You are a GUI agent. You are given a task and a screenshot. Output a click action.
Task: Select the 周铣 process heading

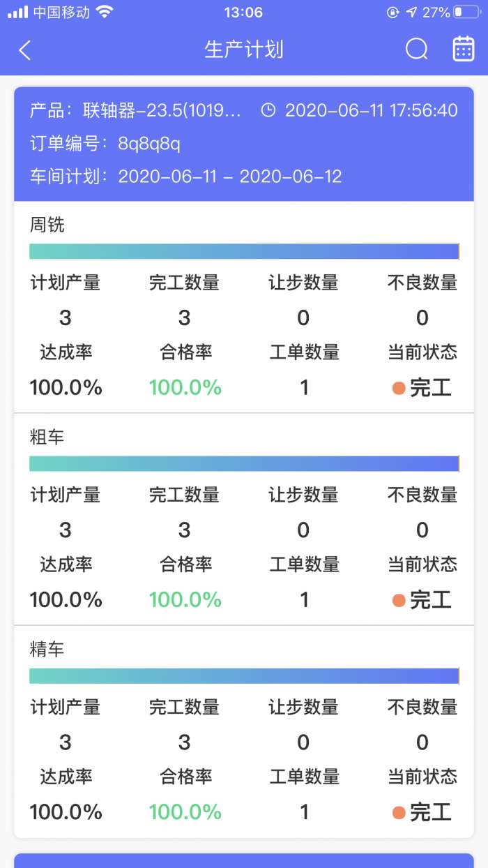coord(47,225)
